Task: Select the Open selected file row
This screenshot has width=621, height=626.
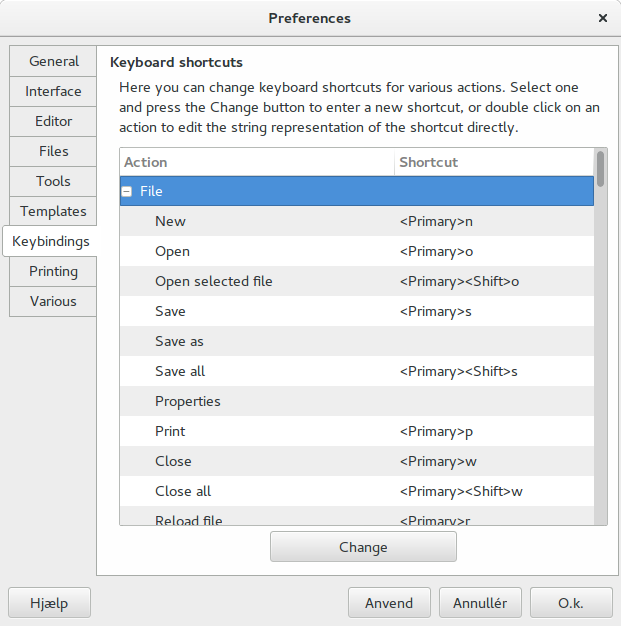Action: point(357,281)
